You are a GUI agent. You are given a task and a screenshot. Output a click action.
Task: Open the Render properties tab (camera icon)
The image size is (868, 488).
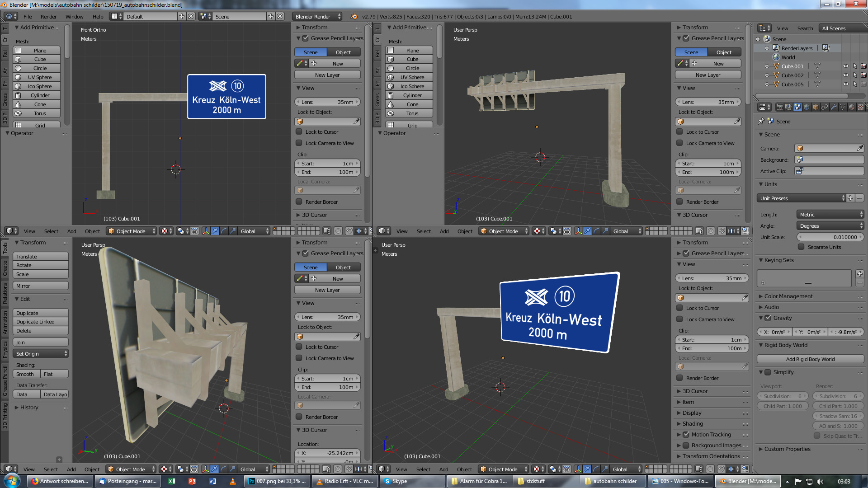(x=779, y=107)
